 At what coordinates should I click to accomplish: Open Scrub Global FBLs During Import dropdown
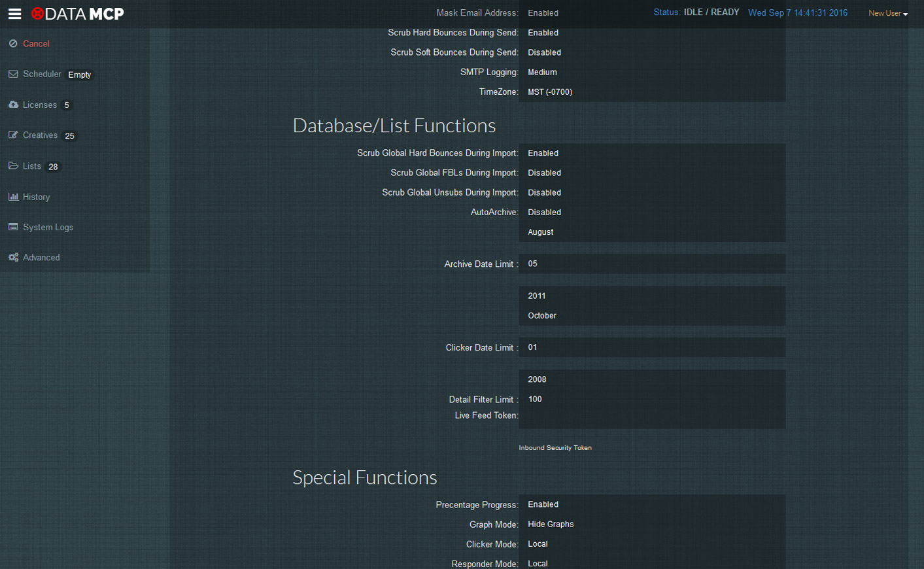(x=652, y=173)
